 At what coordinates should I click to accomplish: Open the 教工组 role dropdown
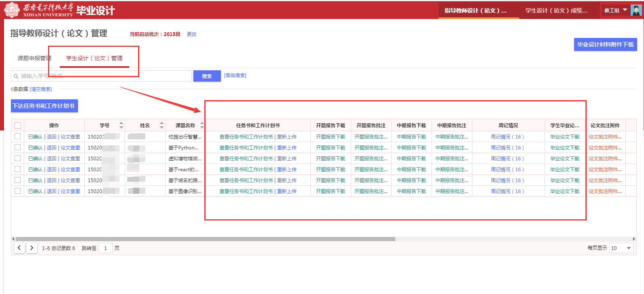click(x=615, y=10)
